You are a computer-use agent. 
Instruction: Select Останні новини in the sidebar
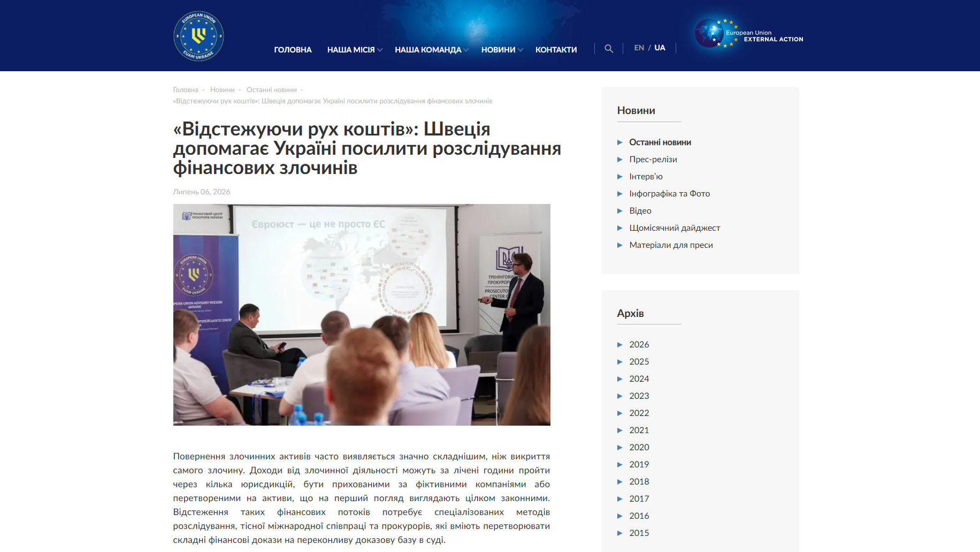point(660,142)
